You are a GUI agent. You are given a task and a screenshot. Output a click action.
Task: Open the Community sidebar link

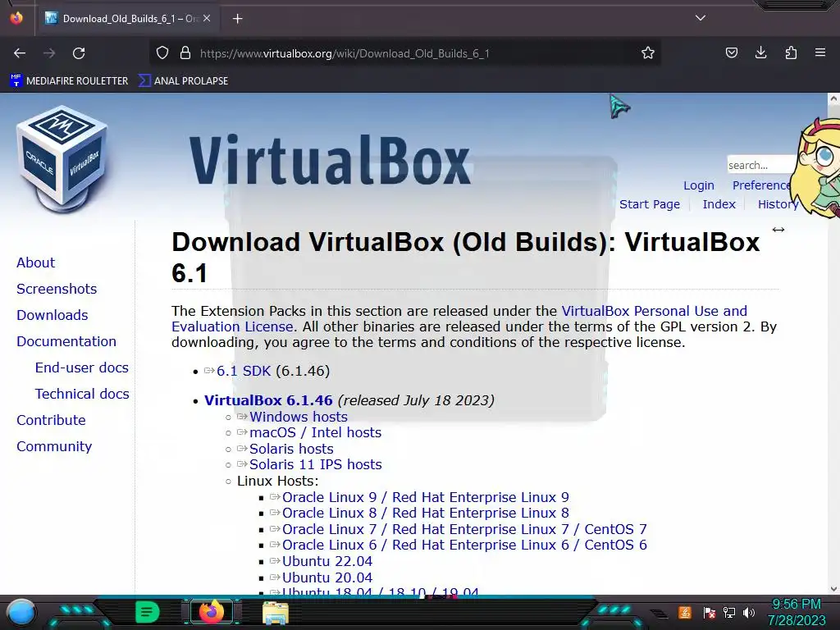[x=54, y=446]
